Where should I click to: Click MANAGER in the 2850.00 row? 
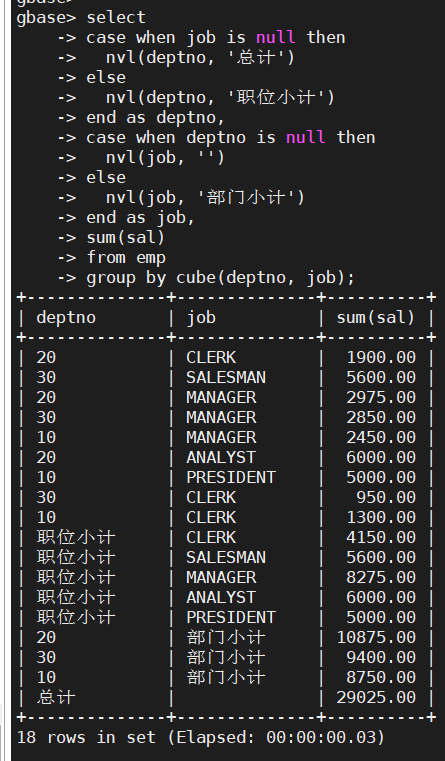click(x=221, y=417)
